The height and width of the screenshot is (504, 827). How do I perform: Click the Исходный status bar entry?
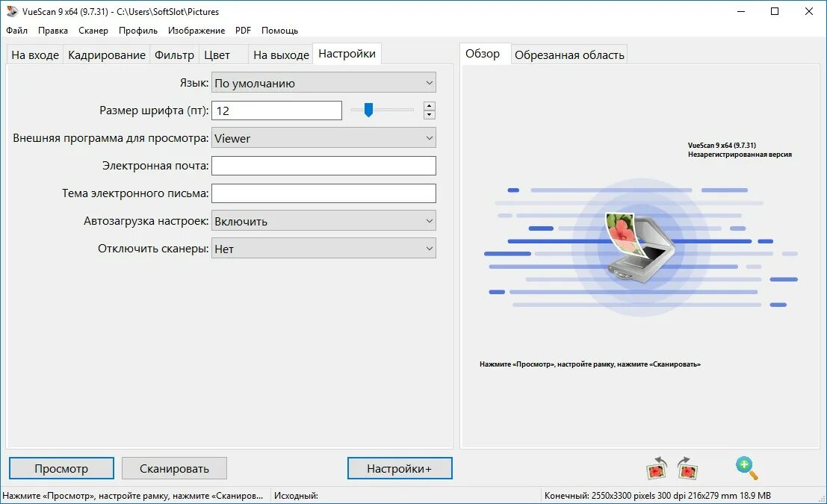pyautogui.click(x=297, y=496)
